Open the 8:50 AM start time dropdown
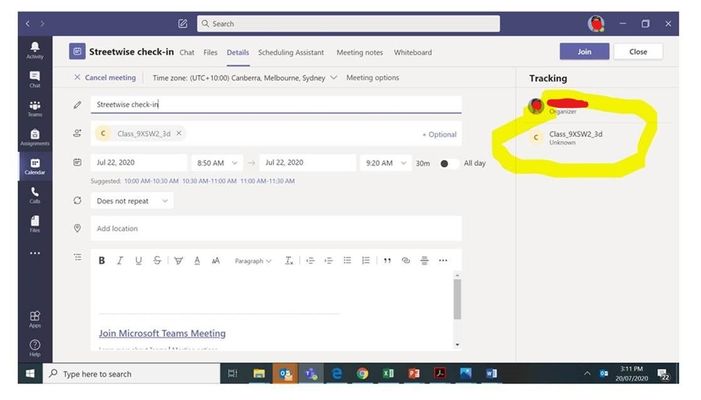The width and height of the screenshot is (701, 400). point(217,163)
